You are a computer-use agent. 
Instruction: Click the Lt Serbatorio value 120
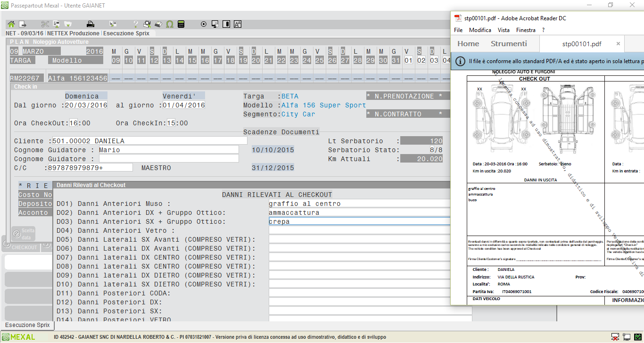coord(422,141)
